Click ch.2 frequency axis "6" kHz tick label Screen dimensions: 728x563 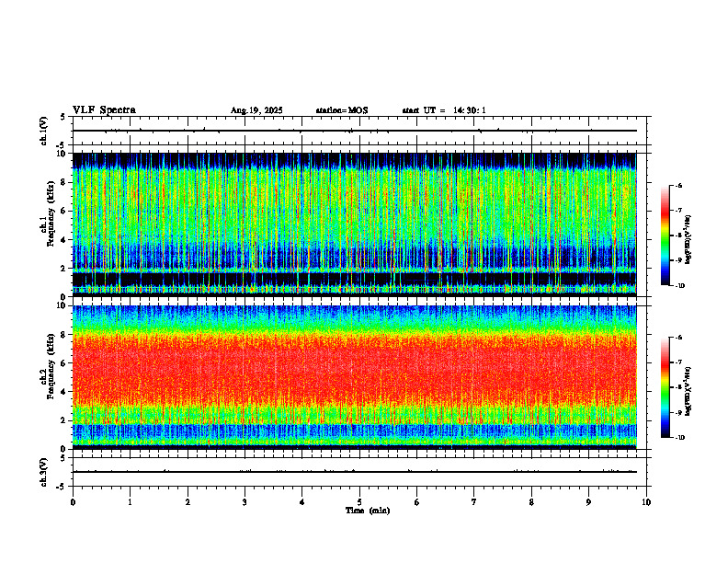coord(64,363)
